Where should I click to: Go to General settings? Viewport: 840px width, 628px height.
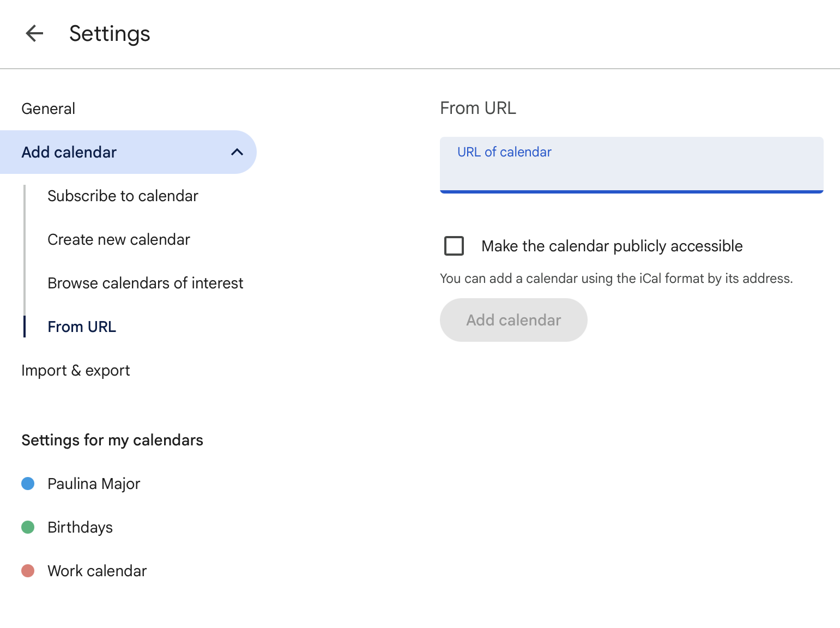point(48,108)
